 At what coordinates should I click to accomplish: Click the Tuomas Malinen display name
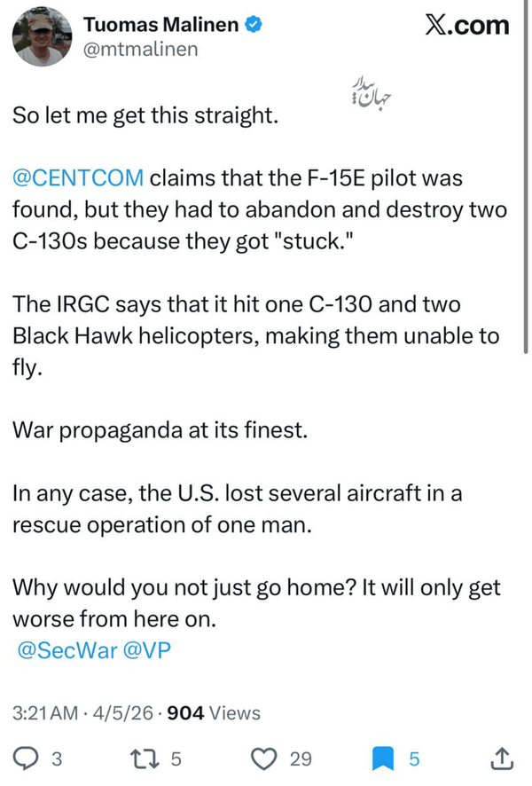pos(160,25)
